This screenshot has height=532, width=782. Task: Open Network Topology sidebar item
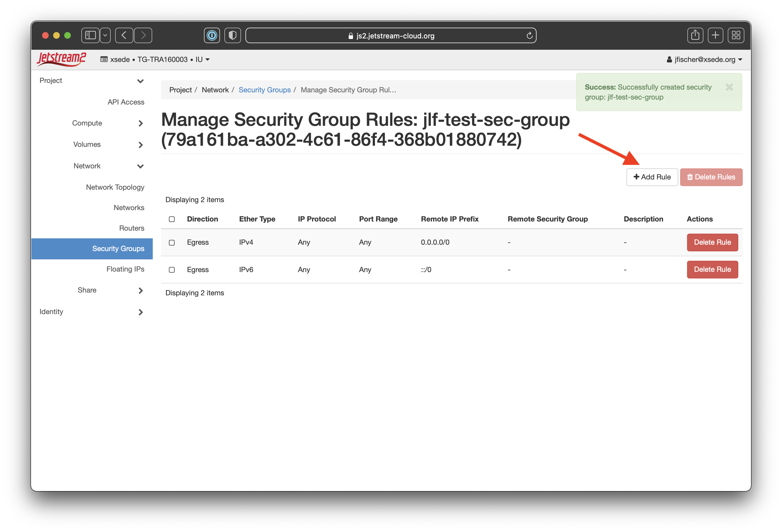coord(115,187)
